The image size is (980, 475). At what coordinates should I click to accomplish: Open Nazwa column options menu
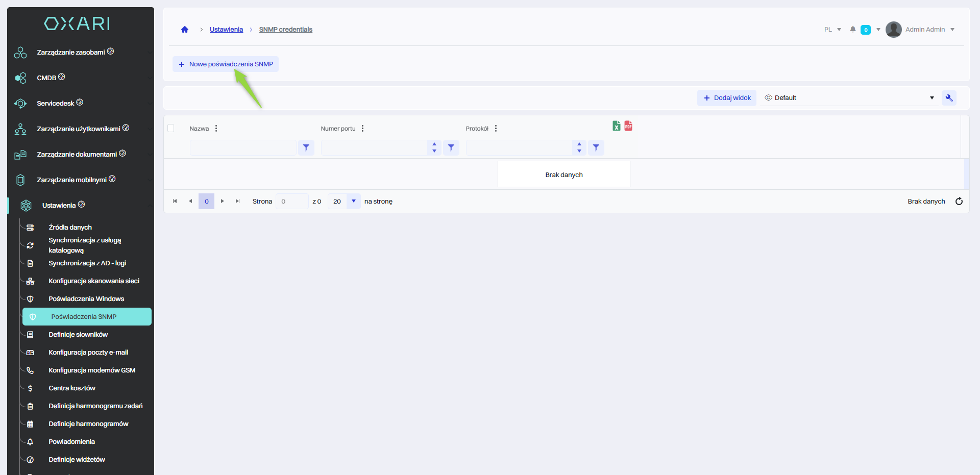[x=216, y=129]
